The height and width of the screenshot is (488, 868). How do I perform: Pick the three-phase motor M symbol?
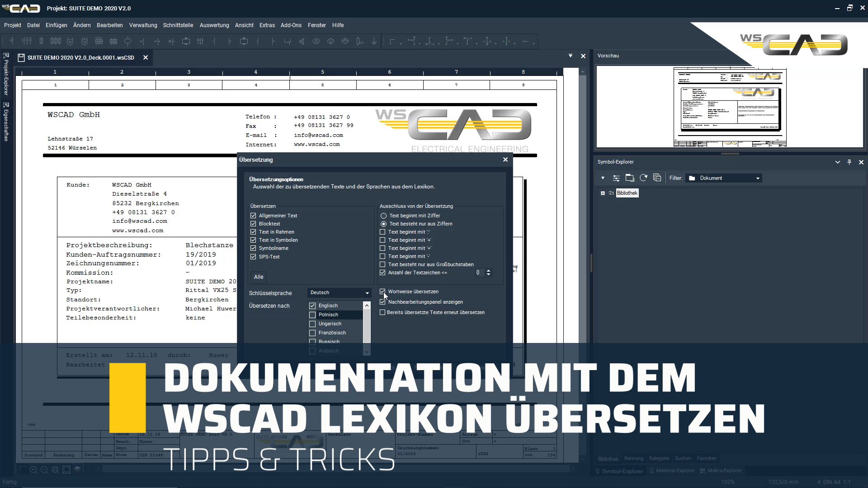(85, 42)
